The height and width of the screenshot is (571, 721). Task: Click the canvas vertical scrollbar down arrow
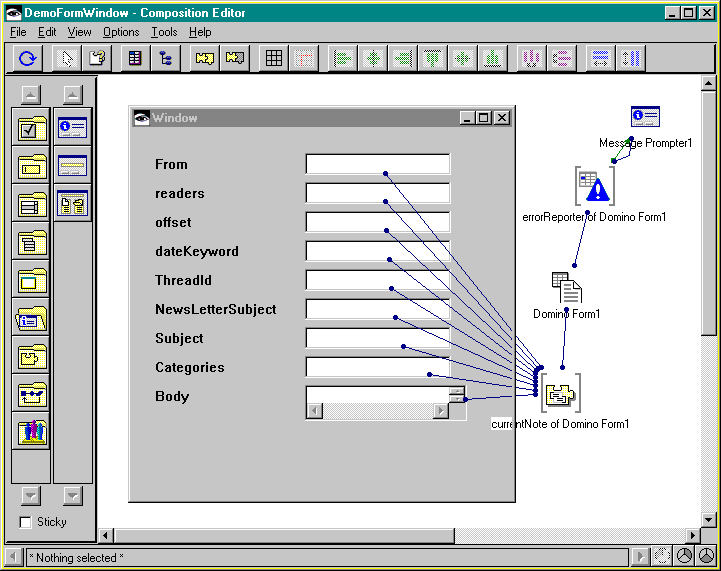click(x=709, y=519)
